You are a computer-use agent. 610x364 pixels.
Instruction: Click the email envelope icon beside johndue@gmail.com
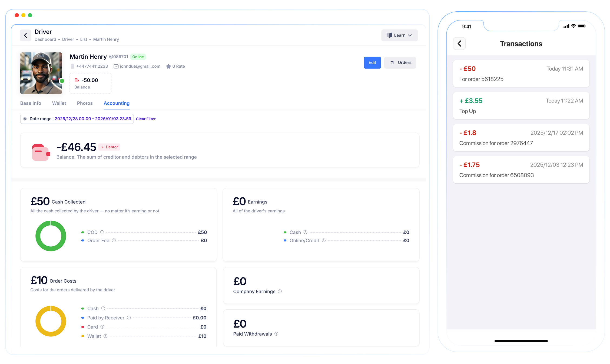(x=116, y=66)
